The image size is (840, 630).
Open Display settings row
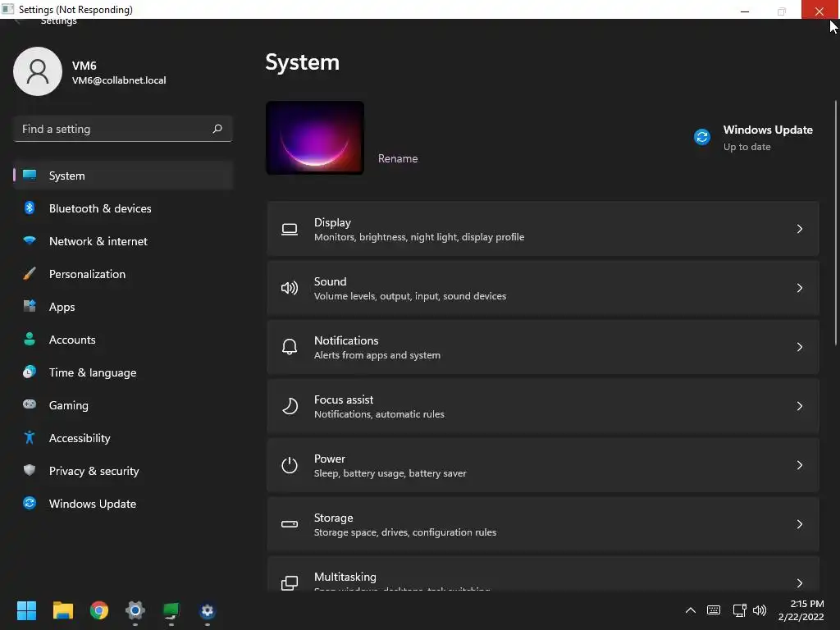(543, 229)
